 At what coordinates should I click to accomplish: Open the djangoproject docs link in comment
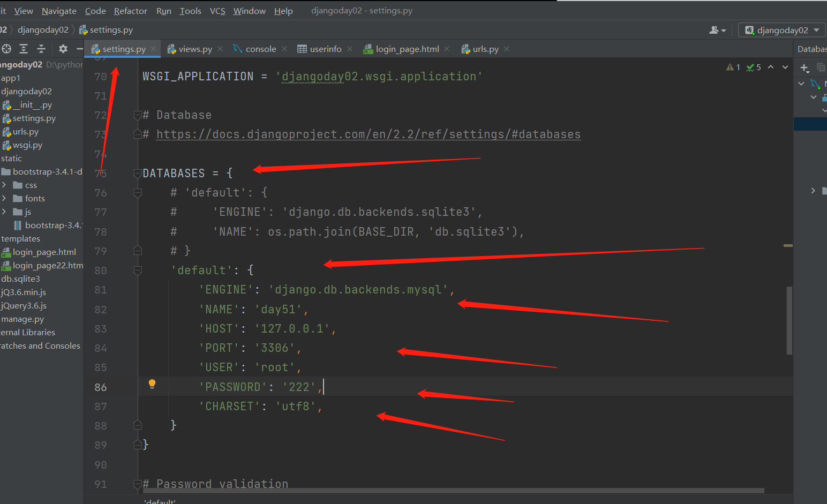[x=369, y=134]
